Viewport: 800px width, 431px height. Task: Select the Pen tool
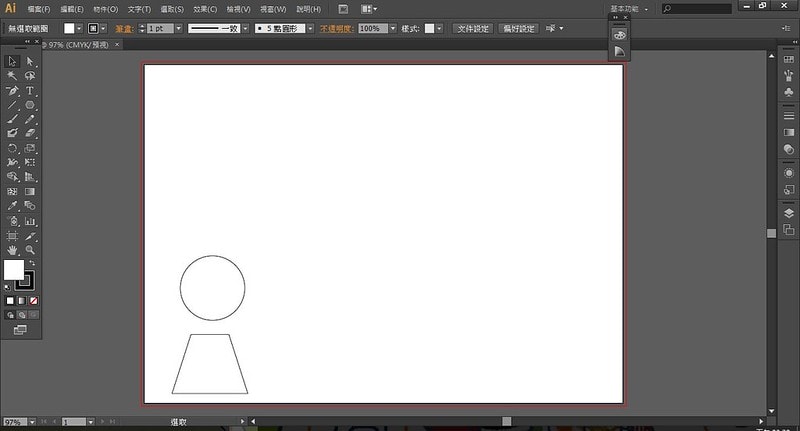click(12, 90)
